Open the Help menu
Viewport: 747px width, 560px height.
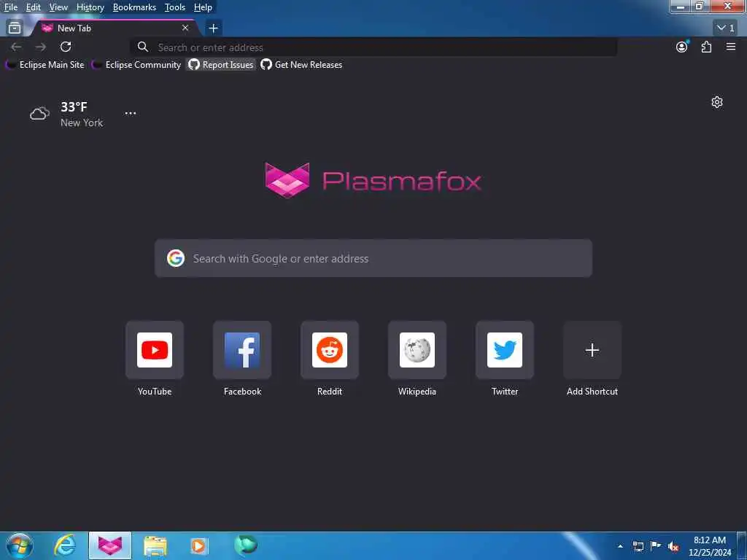203,7
